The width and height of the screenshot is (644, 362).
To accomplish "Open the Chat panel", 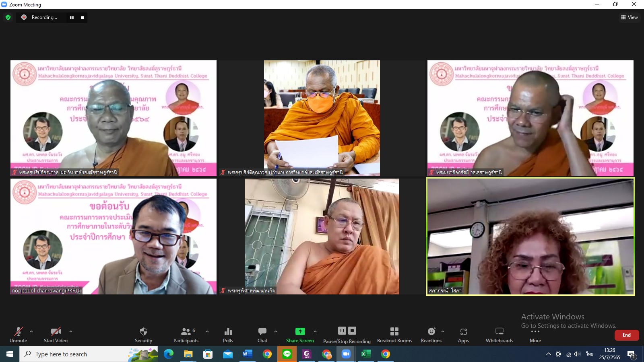I will 262,335.
